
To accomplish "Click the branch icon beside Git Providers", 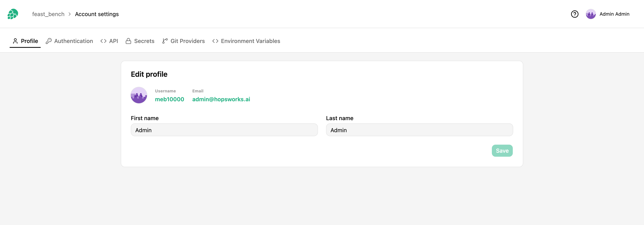I will pos(165,41).
